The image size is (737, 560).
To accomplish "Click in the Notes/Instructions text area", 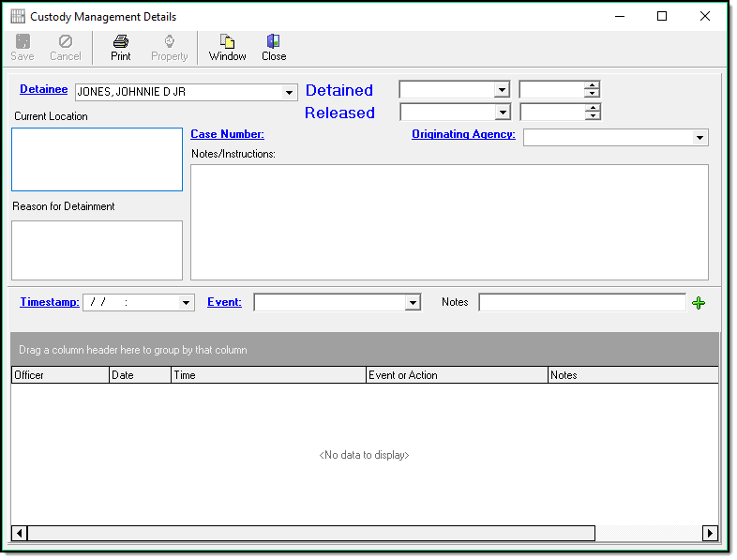I will pyautogui.click(x=449, y=221).
